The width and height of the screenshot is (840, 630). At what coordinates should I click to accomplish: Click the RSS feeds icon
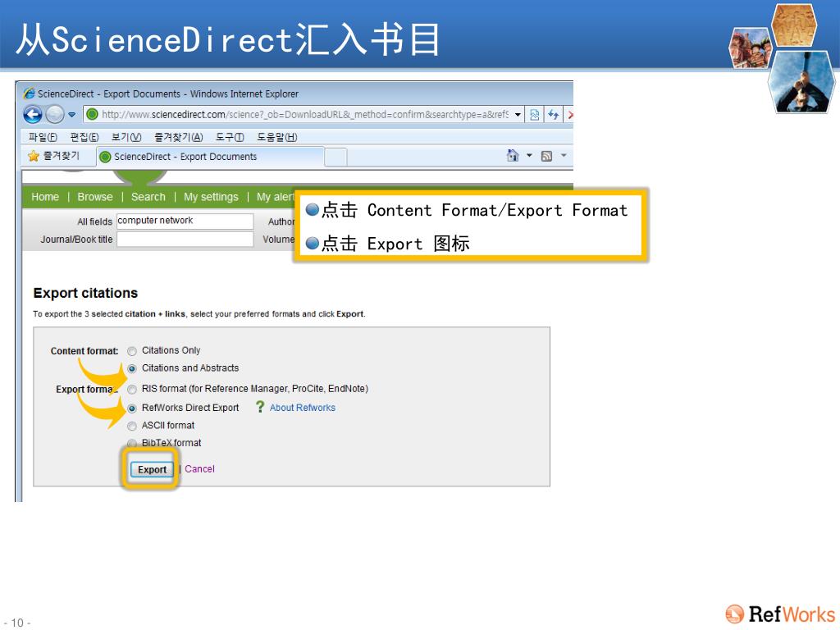pos(546,156)
